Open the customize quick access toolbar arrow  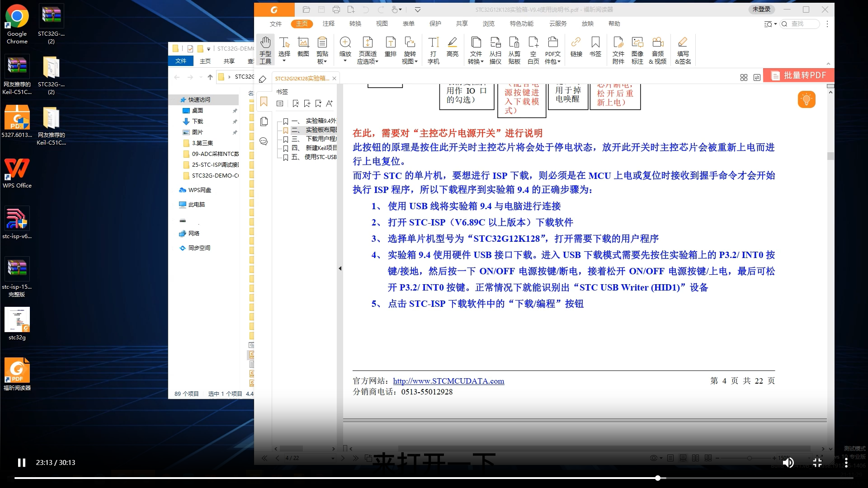pos(418,9)
